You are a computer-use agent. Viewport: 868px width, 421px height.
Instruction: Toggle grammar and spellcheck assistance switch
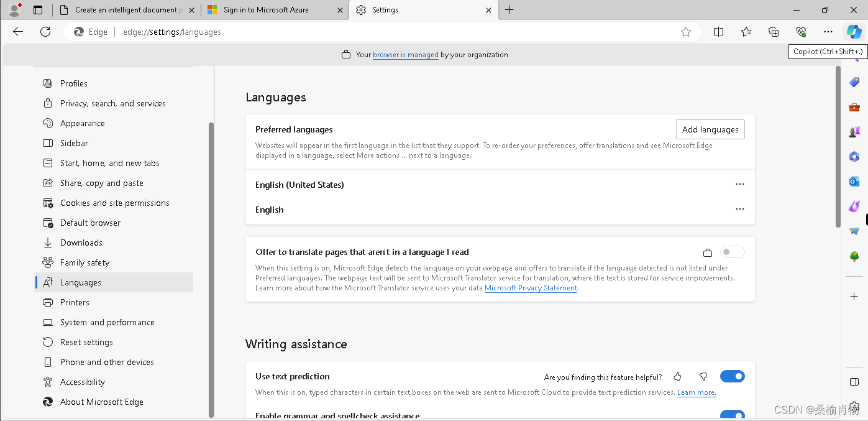pyautogui.click(x=732, y=415)
